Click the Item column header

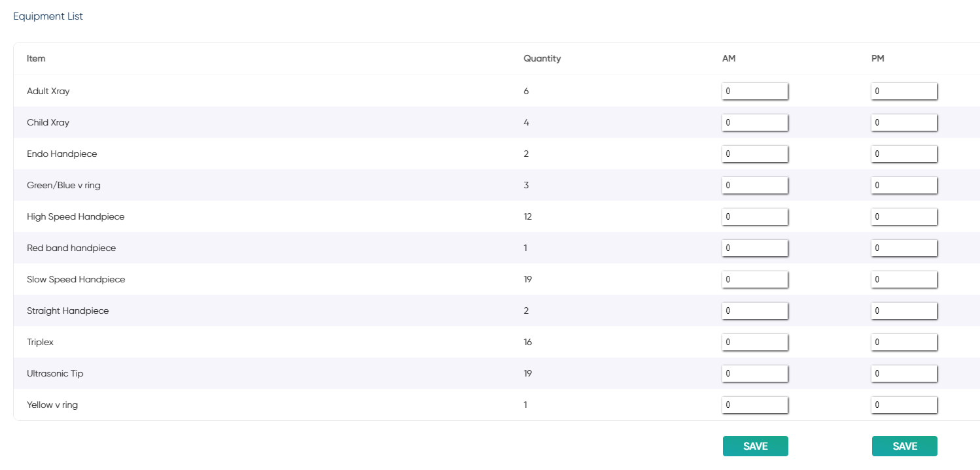tap(36, 59)
